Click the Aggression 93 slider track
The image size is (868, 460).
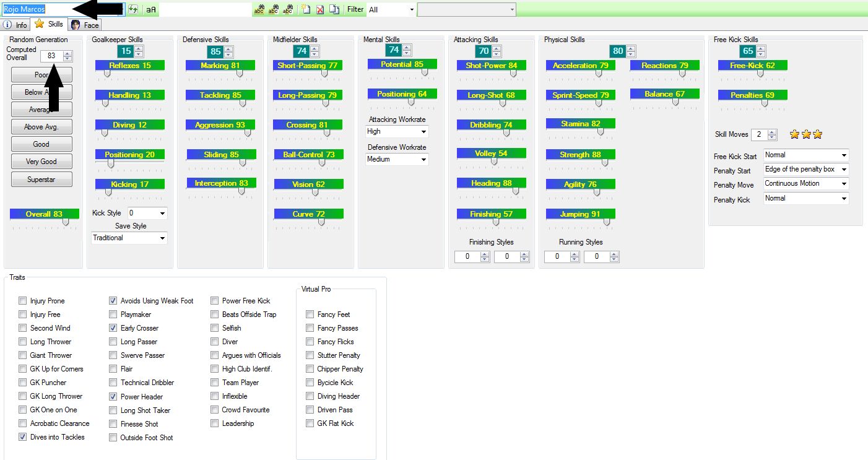click(220, 132)
